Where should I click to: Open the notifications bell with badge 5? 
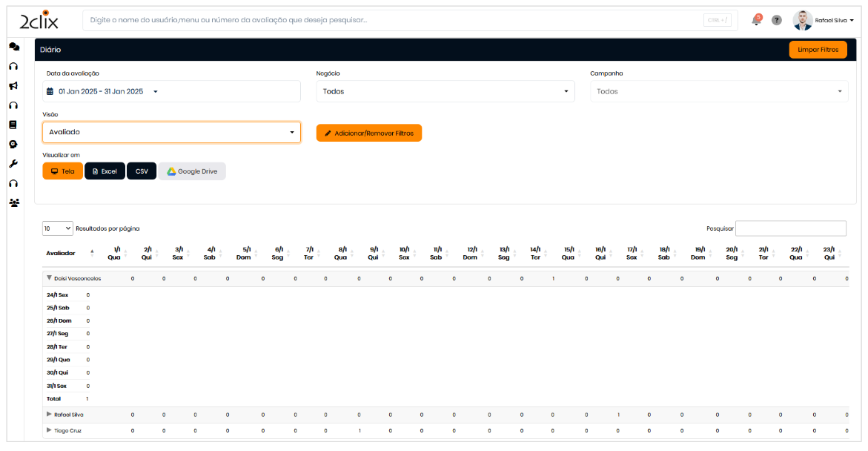click(x=756, y=20)
